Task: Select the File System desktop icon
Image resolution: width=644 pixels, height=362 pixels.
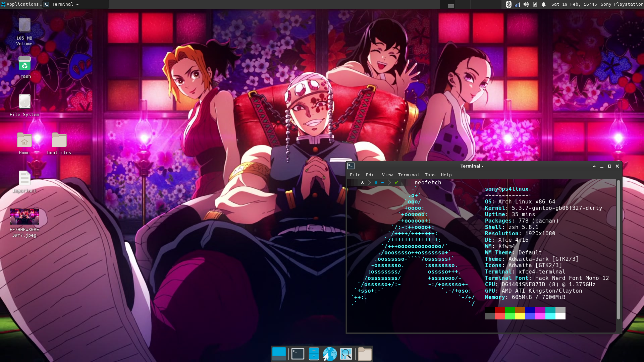Action: [x=24, y=105]
